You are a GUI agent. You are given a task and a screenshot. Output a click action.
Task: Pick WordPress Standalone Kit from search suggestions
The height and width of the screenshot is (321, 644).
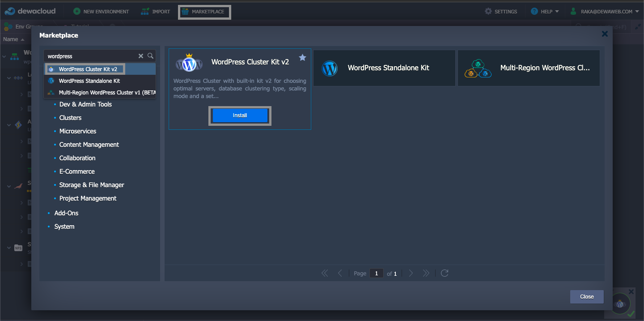(x=100, y=81)
